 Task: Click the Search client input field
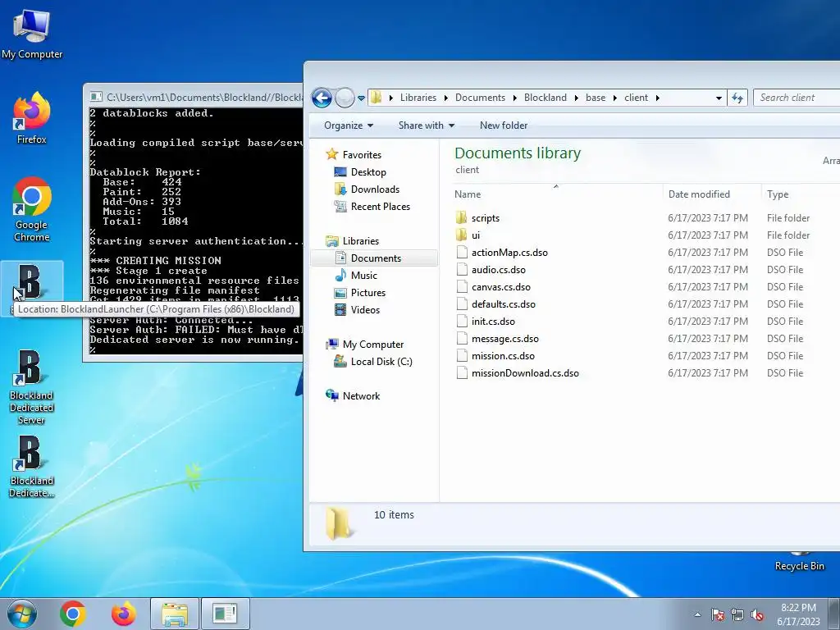click(796, 98)
